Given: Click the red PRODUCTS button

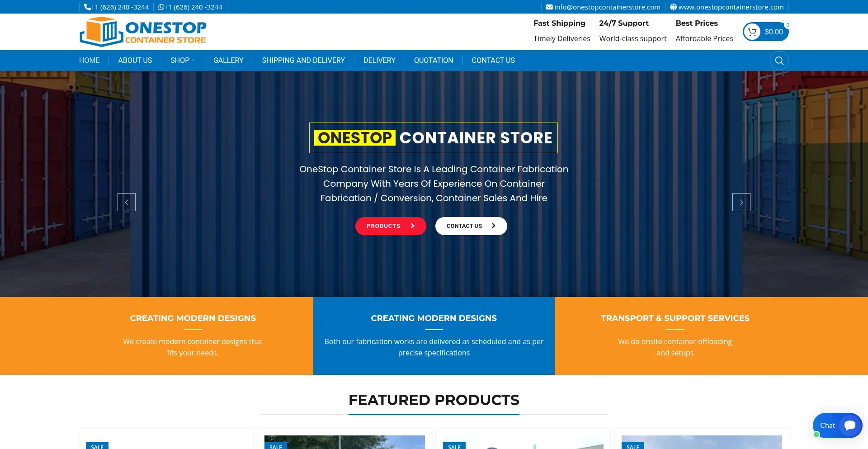Looking at the screenshot, I should point(391,226).
